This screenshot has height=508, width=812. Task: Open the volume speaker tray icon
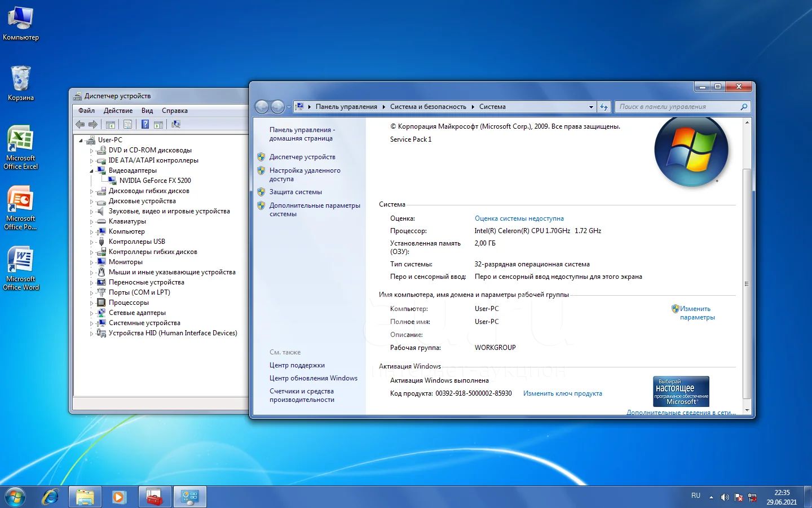(x=725, y=497)
